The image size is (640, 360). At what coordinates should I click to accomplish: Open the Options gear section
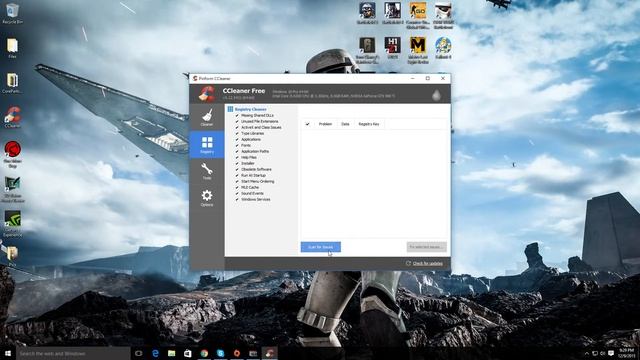coord(207,198)
